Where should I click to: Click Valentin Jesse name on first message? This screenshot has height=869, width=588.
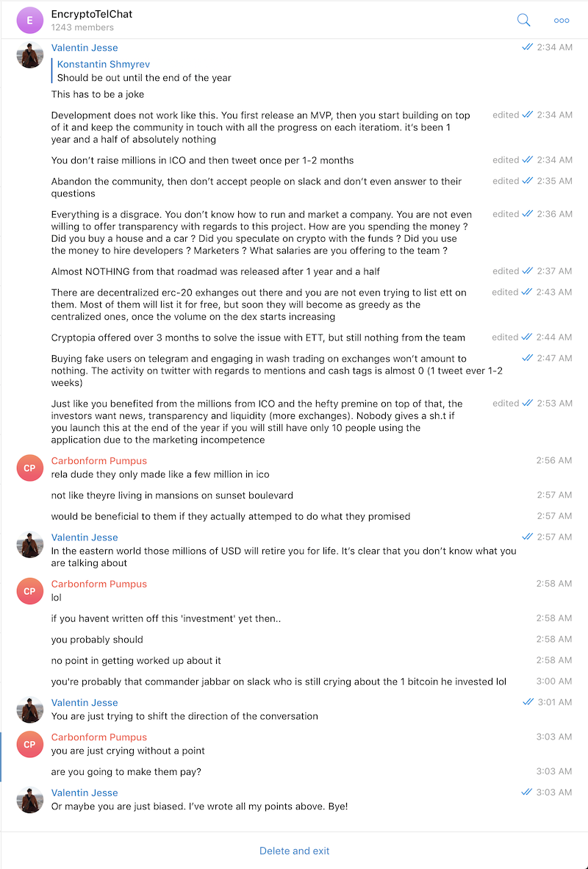[85, 48]
